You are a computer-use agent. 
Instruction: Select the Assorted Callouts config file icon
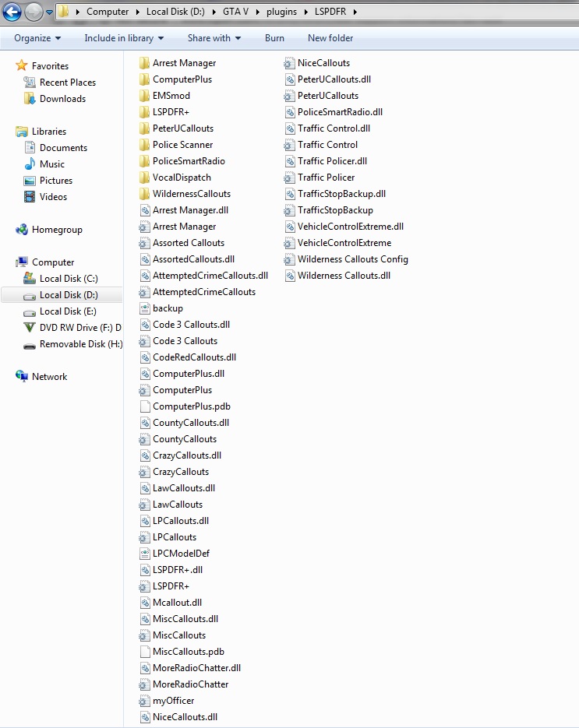144,243
